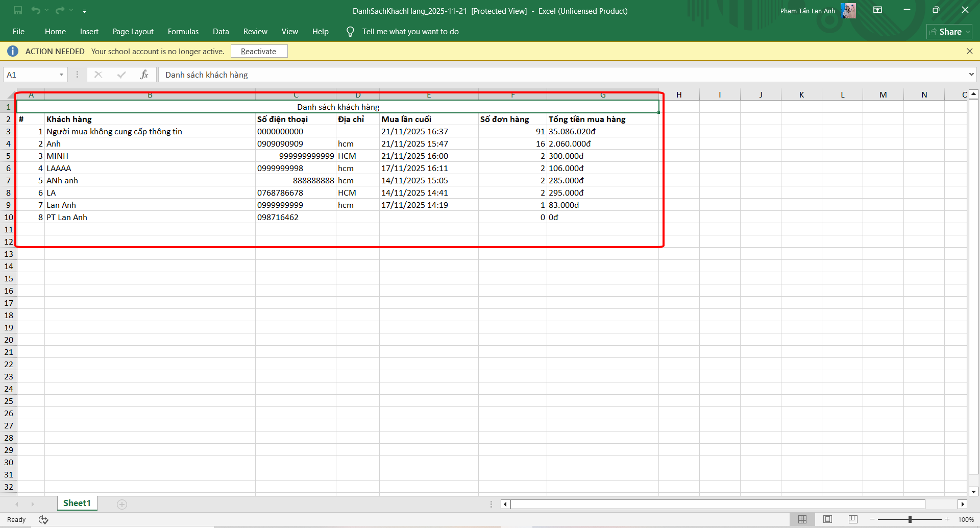Click the zoom slider handle
This screenshot has height=528, width=980.
pos(910,519)
